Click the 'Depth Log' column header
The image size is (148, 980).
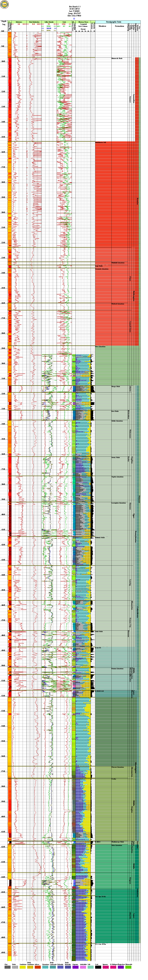(x=3, y=23)
